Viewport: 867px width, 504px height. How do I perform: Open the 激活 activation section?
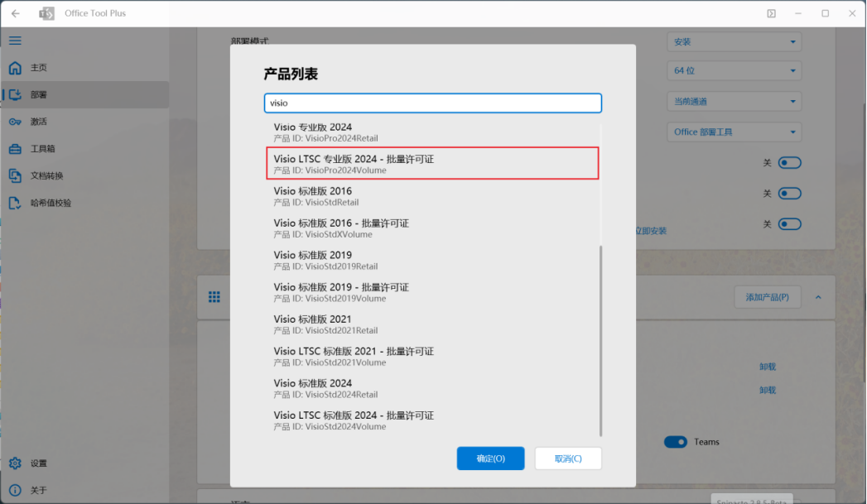[84, 122]
